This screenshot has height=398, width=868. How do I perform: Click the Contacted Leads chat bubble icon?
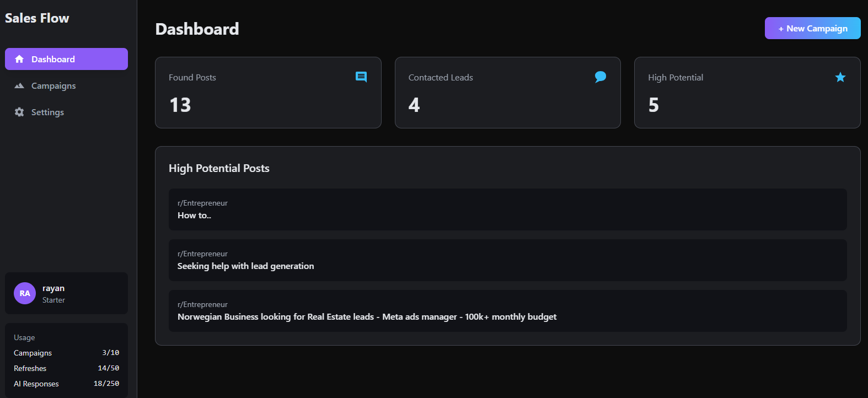coord(601,77)
